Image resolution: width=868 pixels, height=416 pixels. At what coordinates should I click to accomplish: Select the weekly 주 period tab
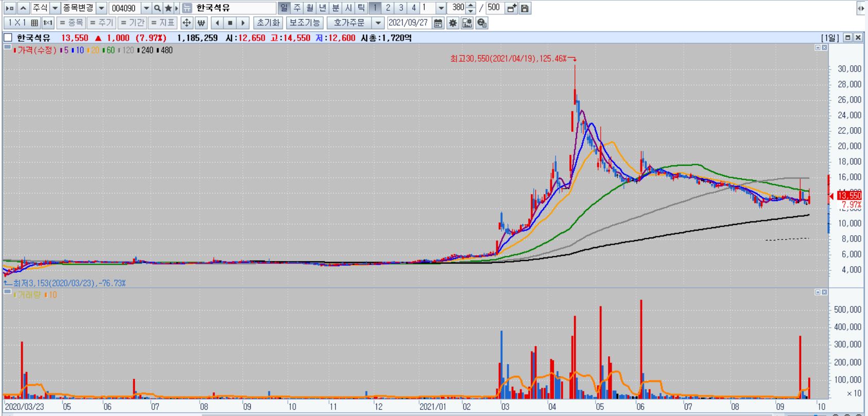click(x=297, y=8)
